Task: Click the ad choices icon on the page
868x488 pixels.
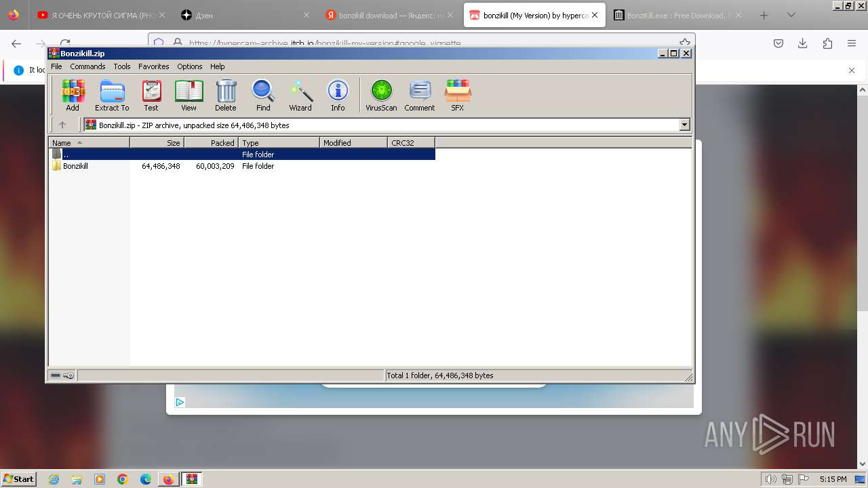Action: 180,402
